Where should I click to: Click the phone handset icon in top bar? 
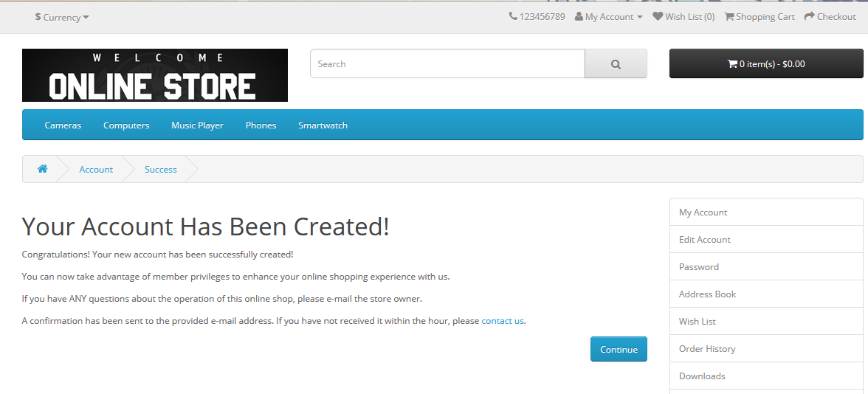[513, 16]
